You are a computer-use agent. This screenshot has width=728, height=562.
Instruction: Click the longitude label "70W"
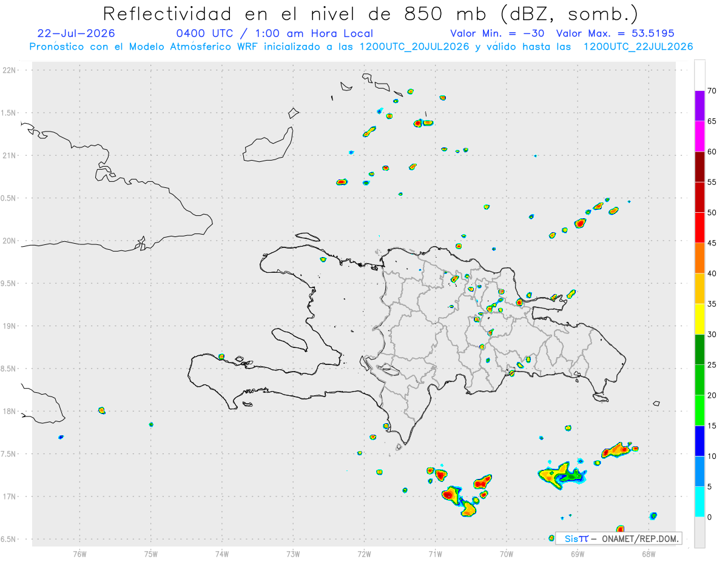coord(507,553)
